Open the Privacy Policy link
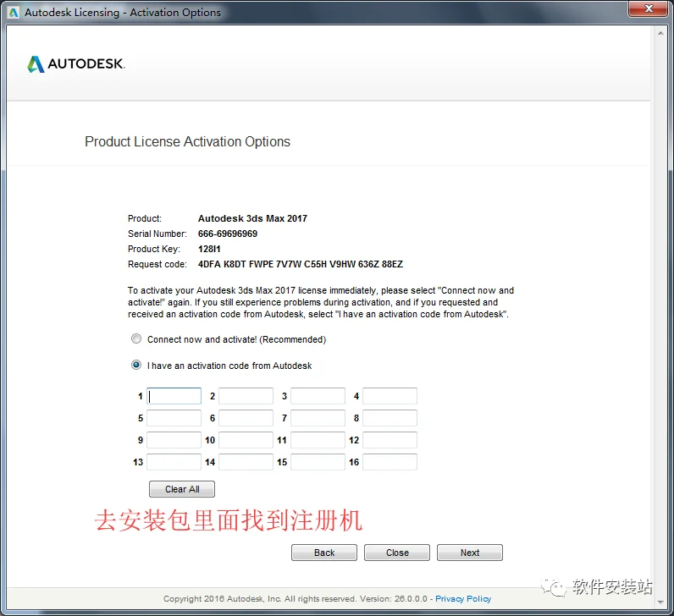This screenshot has width=674, height=616. point(463,599)
